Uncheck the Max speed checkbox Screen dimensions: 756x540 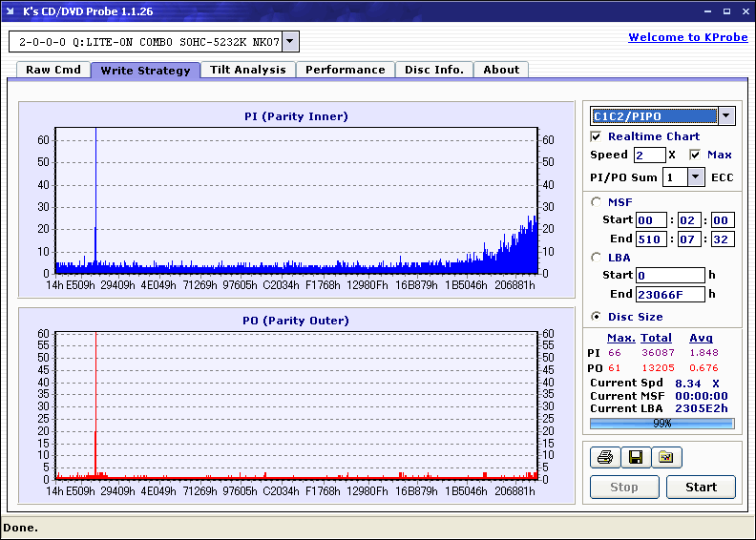pyautogui.click(x=695, y=155)
